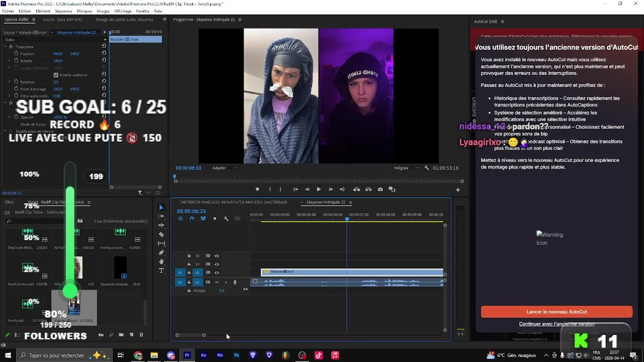Select the Razor tool

(161, 234)
